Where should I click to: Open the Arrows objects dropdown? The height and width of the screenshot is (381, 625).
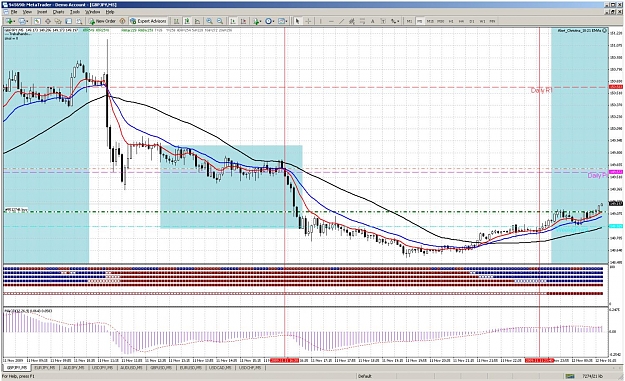[x=395, y=21]
